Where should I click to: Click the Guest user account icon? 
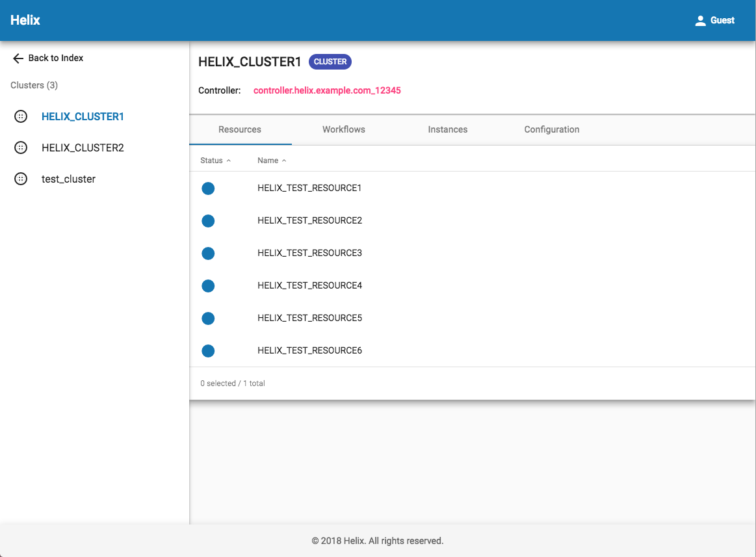[x=700, y=21]
